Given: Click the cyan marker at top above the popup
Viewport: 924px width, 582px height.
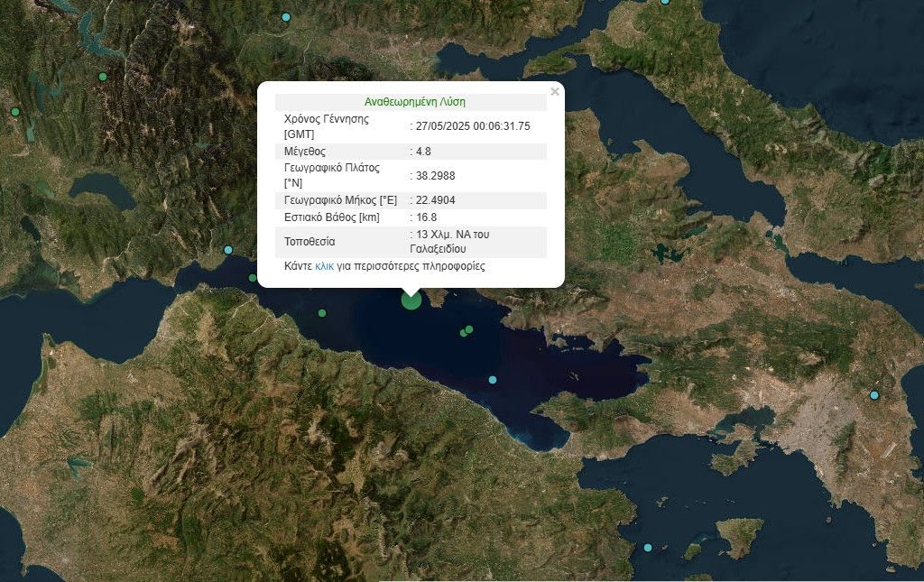Looking at the screenshot, I should click(286, 17).
